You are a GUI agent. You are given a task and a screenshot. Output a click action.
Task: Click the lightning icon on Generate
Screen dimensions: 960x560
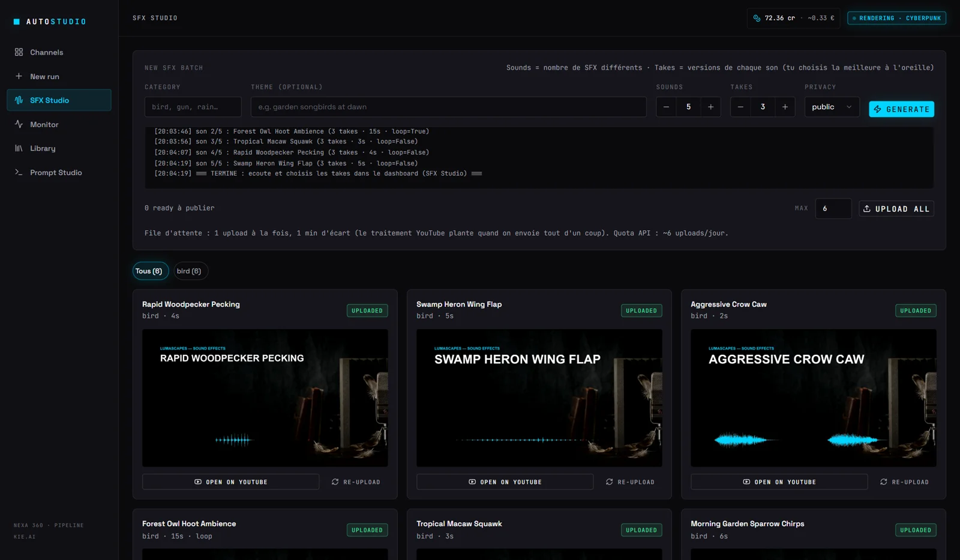(x=877, y=109)
